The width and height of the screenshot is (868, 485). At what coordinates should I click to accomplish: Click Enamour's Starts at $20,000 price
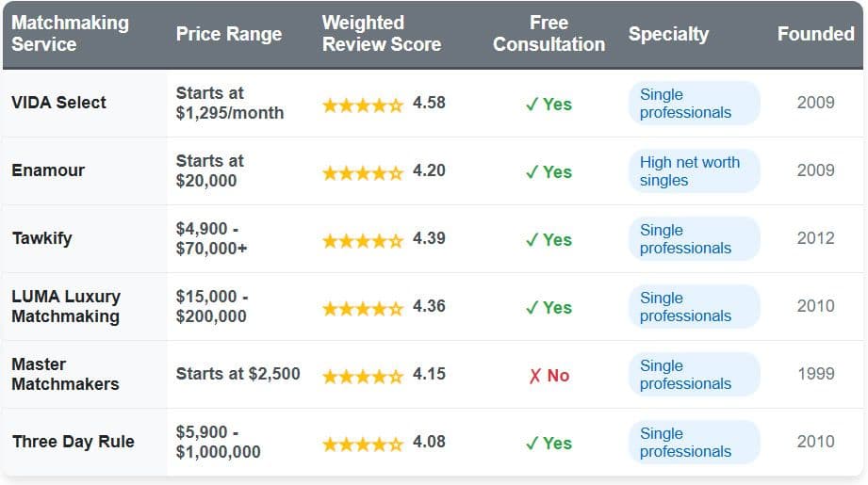coord(209,170)
